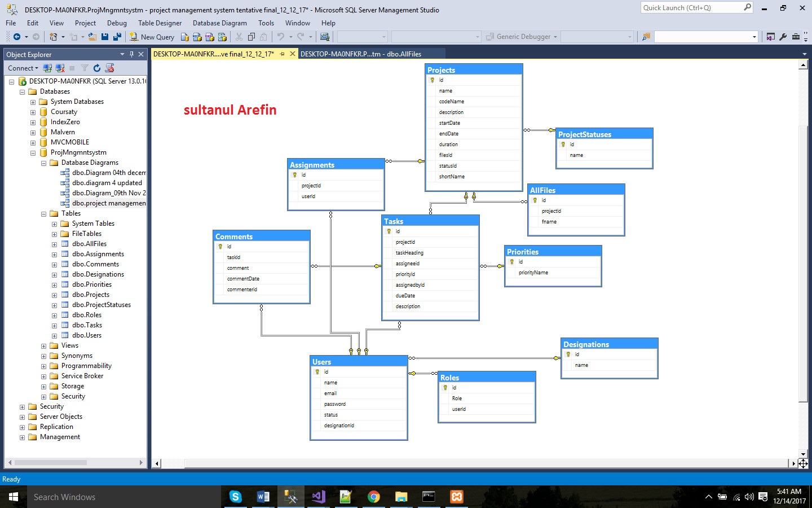Screen dimensions: 812x508
Task: Collapse the Database Diagrams folder
Action: point(44,163)
